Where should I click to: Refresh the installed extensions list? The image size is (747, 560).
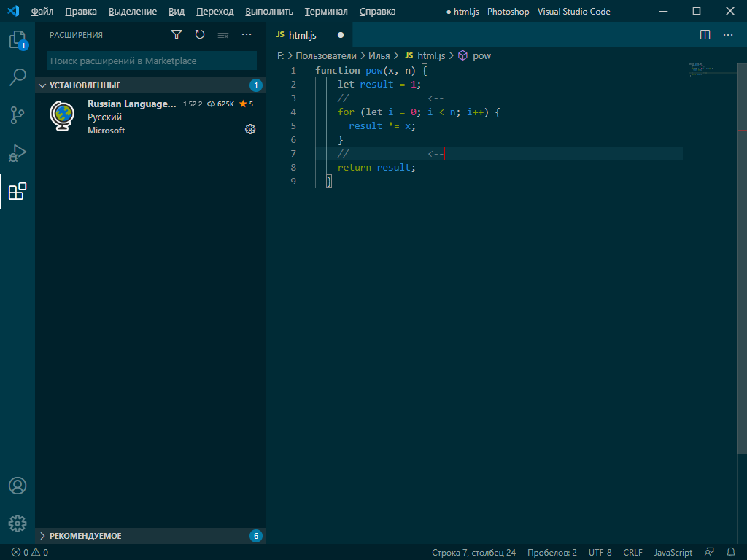pos(198,34)
